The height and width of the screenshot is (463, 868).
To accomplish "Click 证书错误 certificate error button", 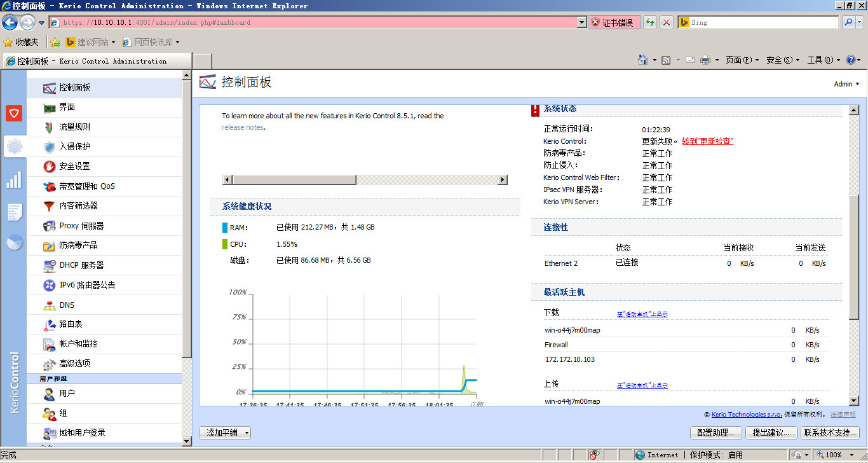I will tap(614, 22).
